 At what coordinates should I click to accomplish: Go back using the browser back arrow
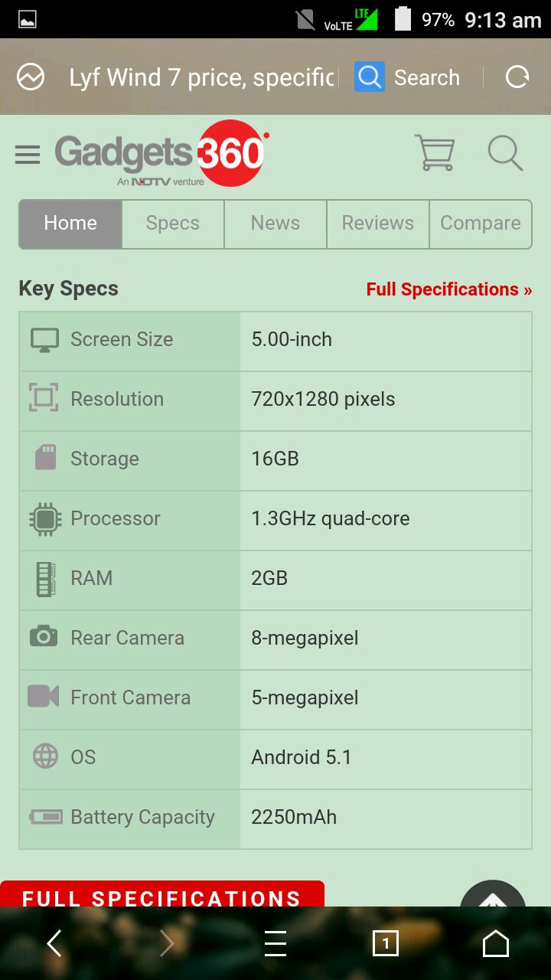click(x=54, y=943)
